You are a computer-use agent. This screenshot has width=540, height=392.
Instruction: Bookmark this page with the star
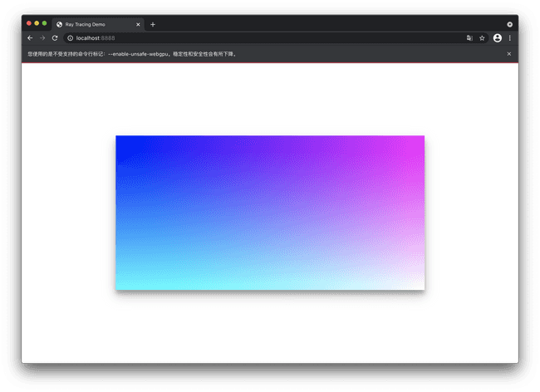(x=482, y=38)
